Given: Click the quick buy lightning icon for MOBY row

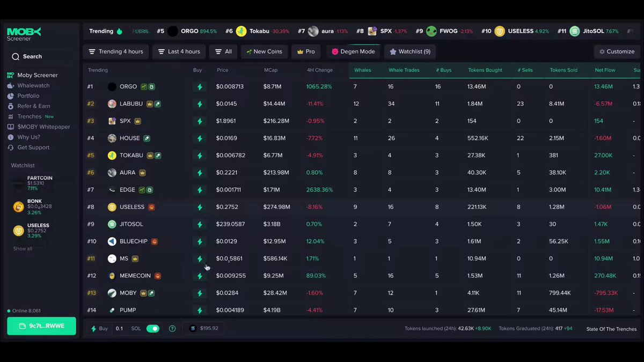Looking at the screenshot, I should coord(200,293).
